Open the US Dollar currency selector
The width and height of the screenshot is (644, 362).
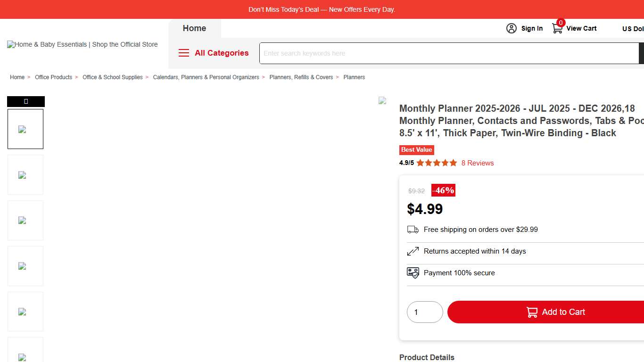(x=633, y=29)
